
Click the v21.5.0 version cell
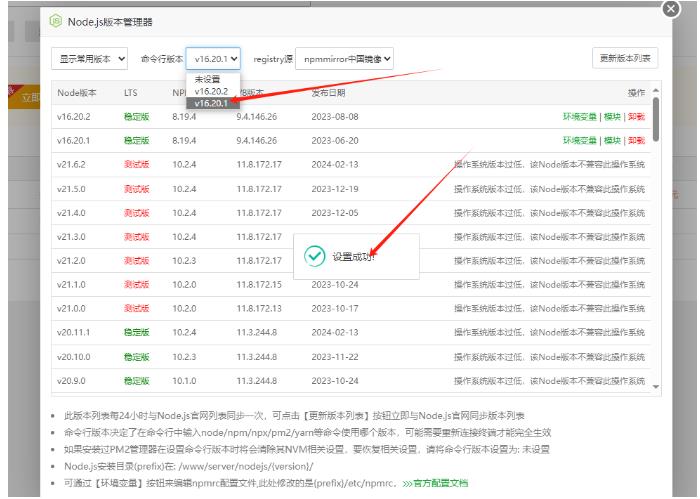71,189
